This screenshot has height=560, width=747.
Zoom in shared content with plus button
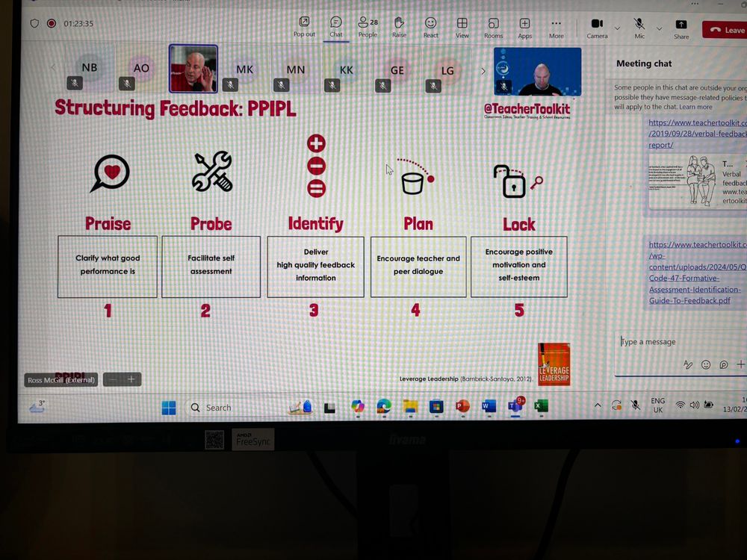131,379
